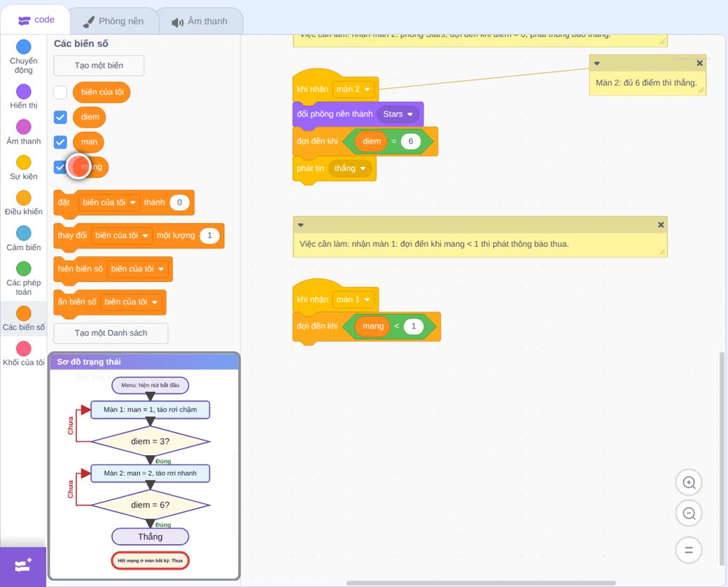Collapse the 'Việc cần làm: nhận màn 1' comment

(x=301, y=225)
